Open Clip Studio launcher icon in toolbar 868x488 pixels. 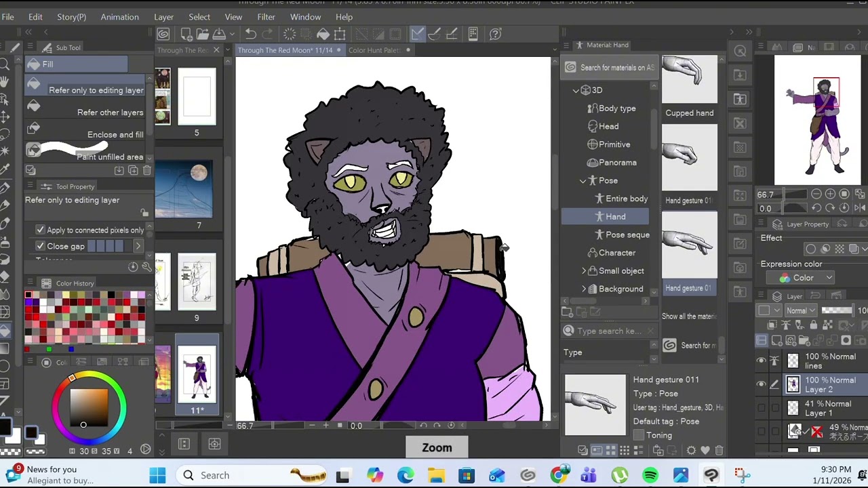point(163,34)
